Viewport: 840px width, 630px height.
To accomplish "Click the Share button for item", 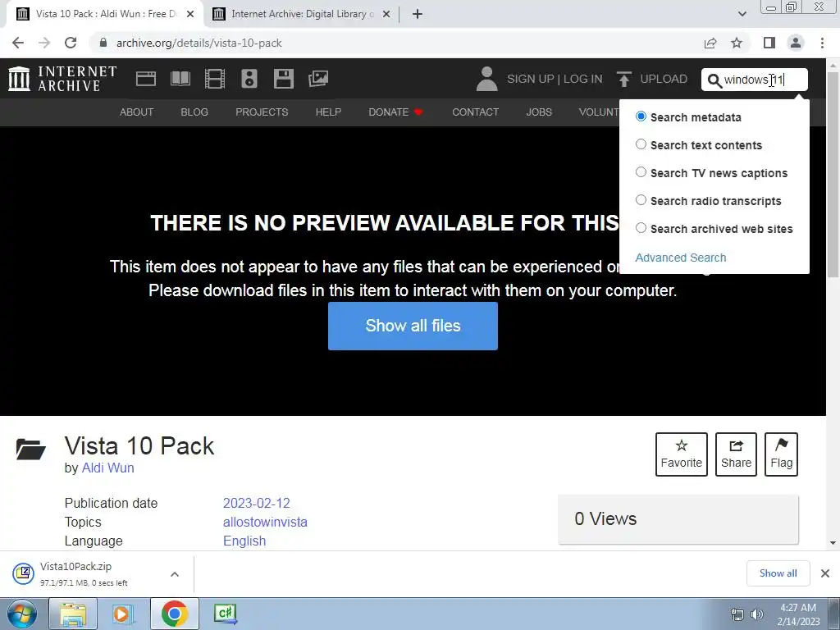I will pyautogui.click(x=736, y=454).
